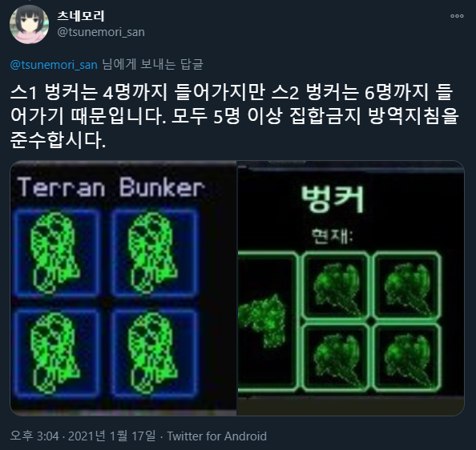Click the top-right marine icon in Terran Bunker
Image resolution: width=476 pixels, height=450 pixels.
pos(154,252)
